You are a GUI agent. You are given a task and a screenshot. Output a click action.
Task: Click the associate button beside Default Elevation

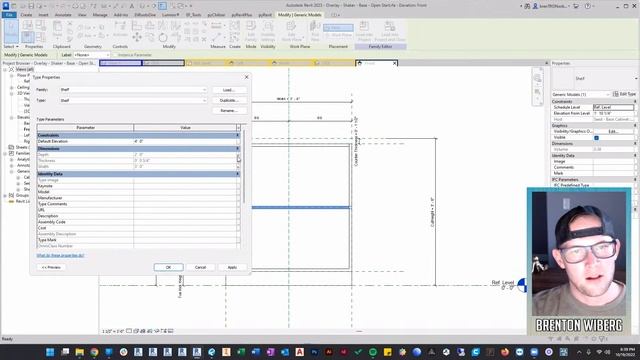click(x=238, y=141)
